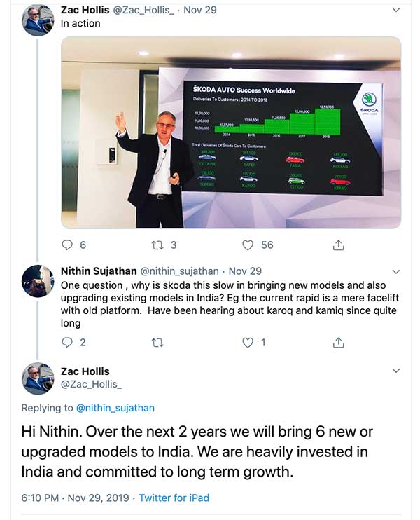Viewport: 420px width, 520px height.
Task: Like Nithin Sujathan's tweet
Action: pos(248,342)
